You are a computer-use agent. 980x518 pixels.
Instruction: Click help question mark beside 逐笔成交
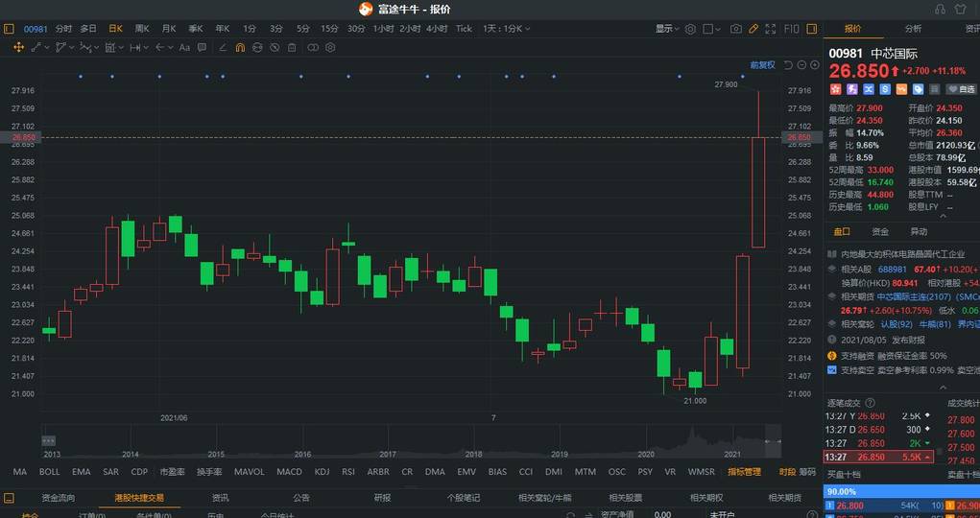[870, 403]
